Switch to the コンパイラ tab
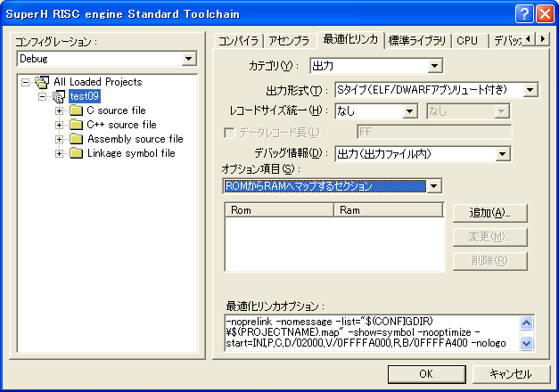The width and height of the screenshot is (559, 392). coord(239,40)
